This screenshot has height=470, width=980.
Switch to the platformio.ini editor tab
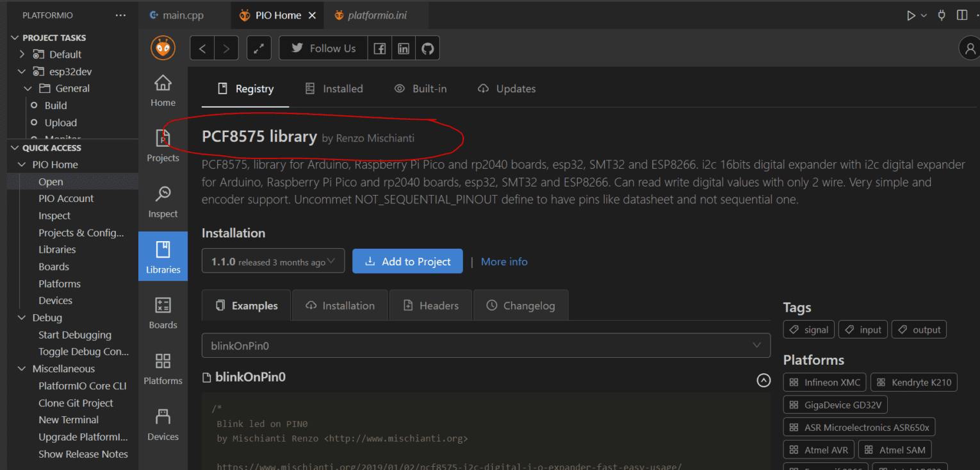tap(377, 15)
